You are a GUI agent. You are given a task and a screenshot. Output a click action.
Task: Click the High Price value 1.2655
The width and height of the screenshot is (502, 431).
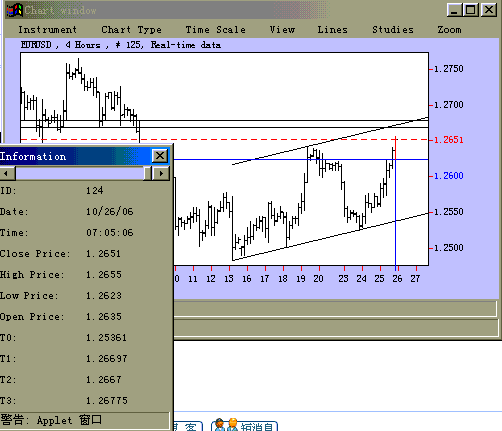tap(104, 275)
